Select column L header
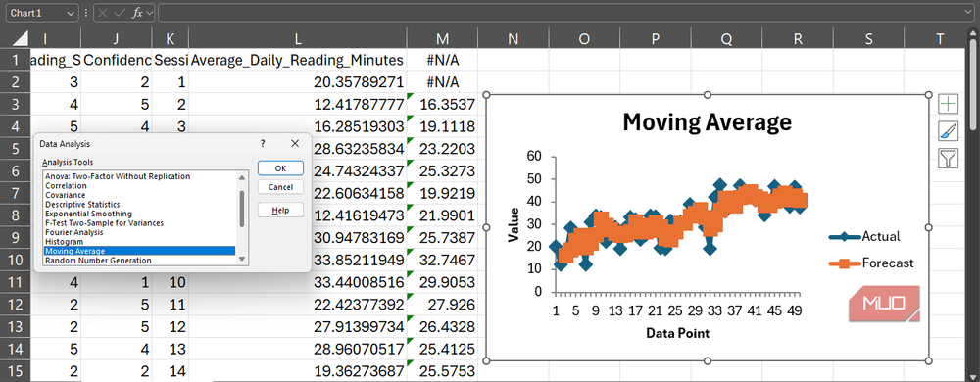 (298, 39)
